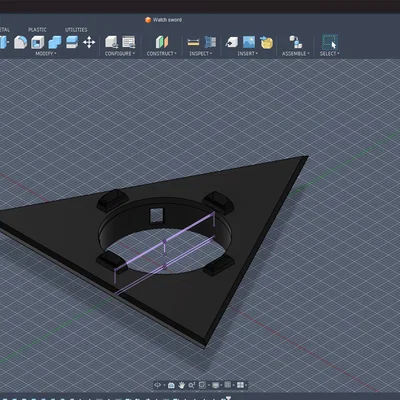Select the Watch sword document tab
Image resolution: width=400 pixels, height=400 pixels.
164,20
